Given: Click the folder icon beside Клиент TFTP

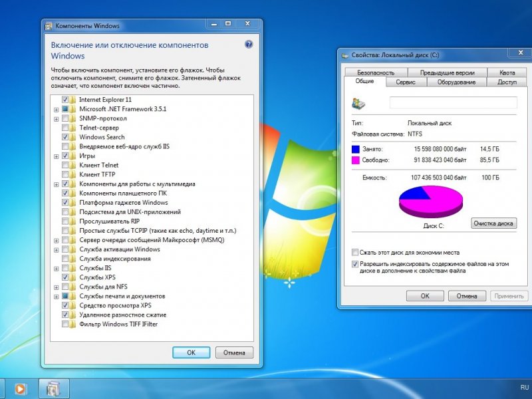Looking at the screenshot, I should tap(72, 174).
